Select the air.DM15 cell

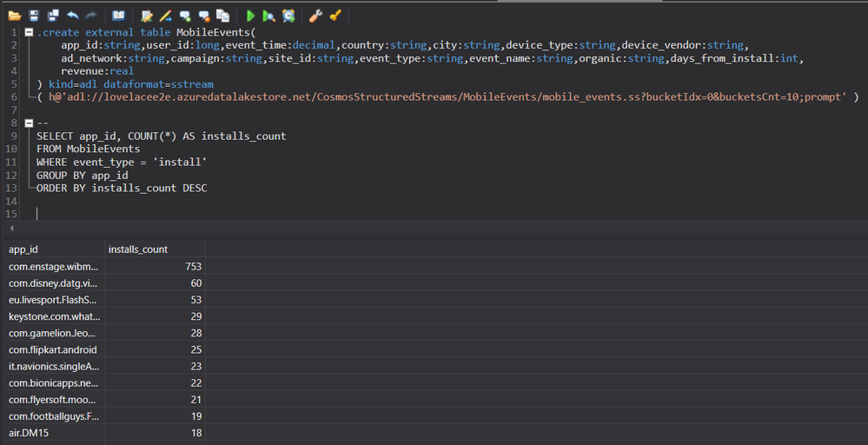(54, 432)
